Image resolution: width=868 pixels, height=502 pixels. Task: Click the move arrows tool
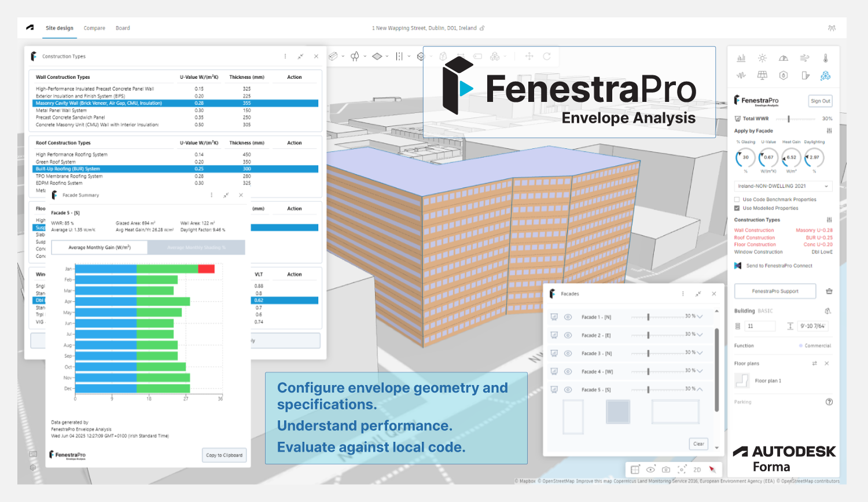529,56
